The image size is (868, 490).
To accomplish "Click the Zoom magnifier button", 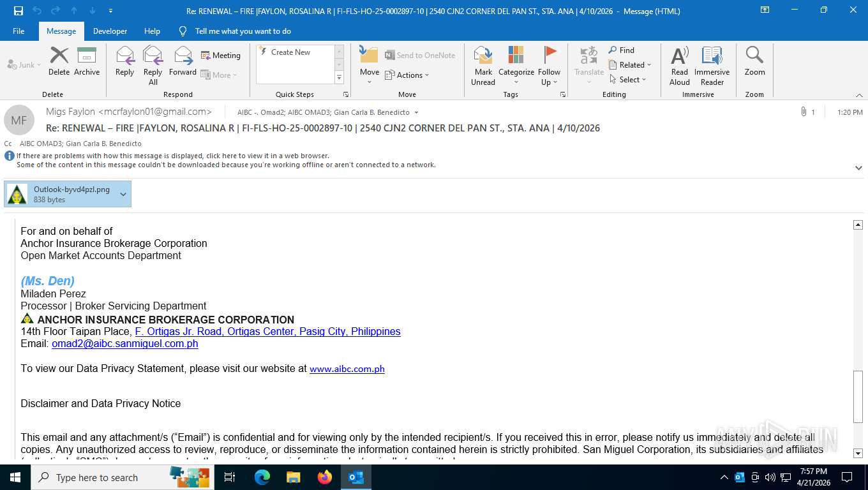I will pos(754,61).
